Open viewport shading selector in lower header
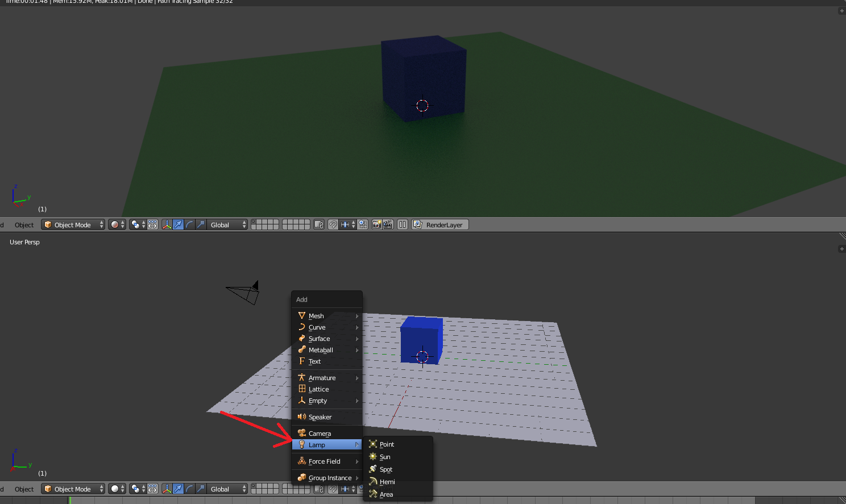This screenshot has width=846, height=504. pos(117,489)
